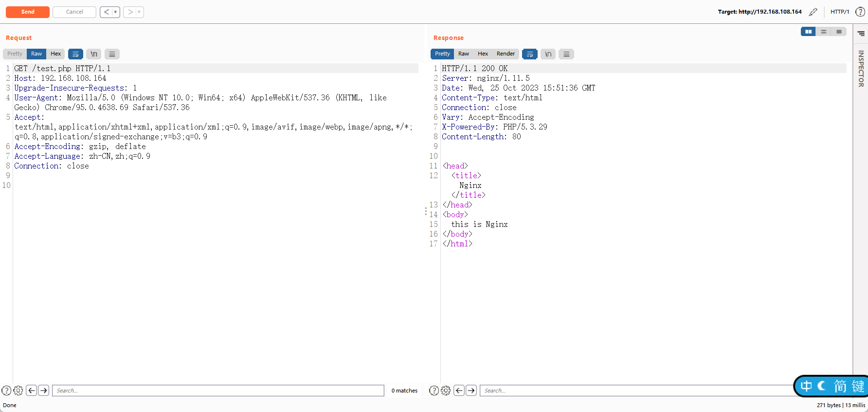This screenshot has width=868, height=412.
Task: Open Request search settings gear
Action: point(18,391)
